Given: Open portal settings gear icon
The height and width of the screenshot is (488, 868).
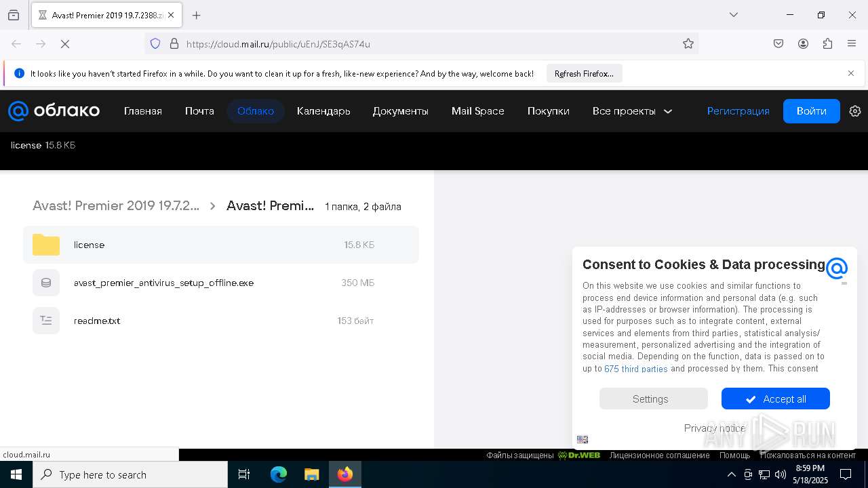Looking at the screenshot, I should pyautogui.click(x=855, y=111).
